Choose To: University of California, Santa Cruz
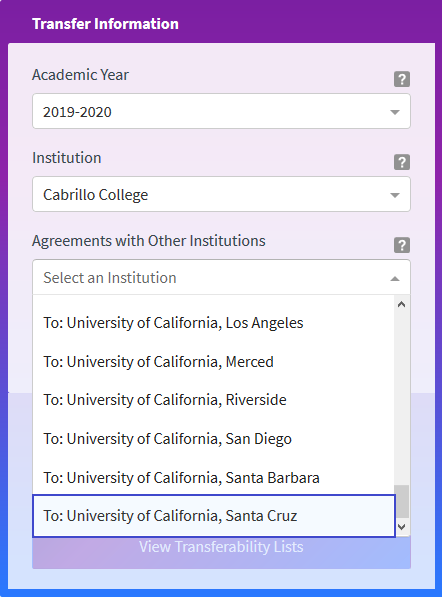 tap(214, 516)
